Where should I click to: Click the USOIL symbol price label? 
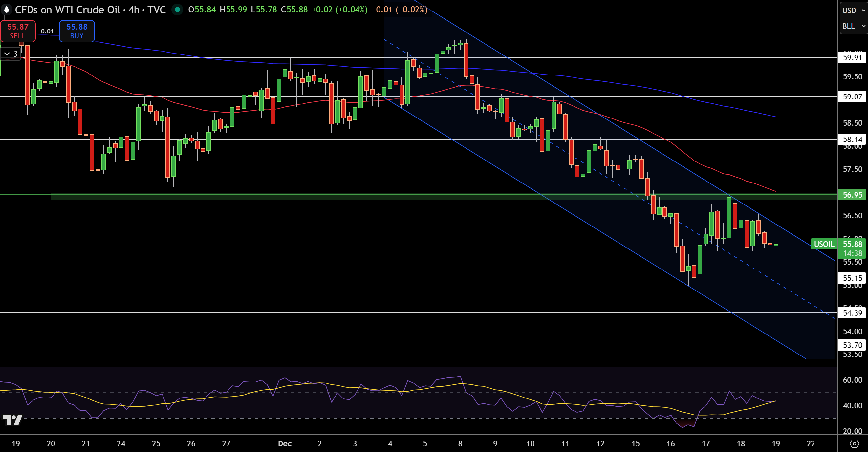[x=824, y=244]
